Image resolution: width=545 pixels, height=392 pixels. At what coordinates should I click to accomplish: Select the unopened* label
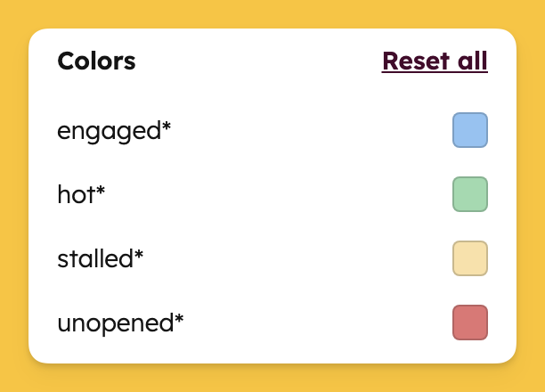(120, 323)
